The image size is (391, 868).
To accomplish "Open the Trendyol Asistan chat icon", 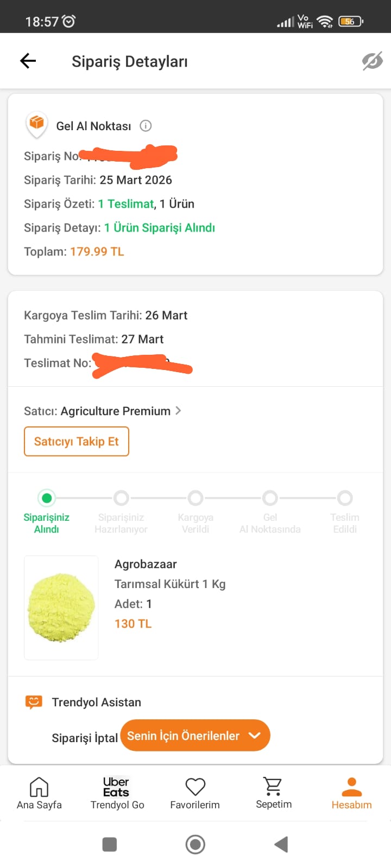I will [x=34, y=702].
